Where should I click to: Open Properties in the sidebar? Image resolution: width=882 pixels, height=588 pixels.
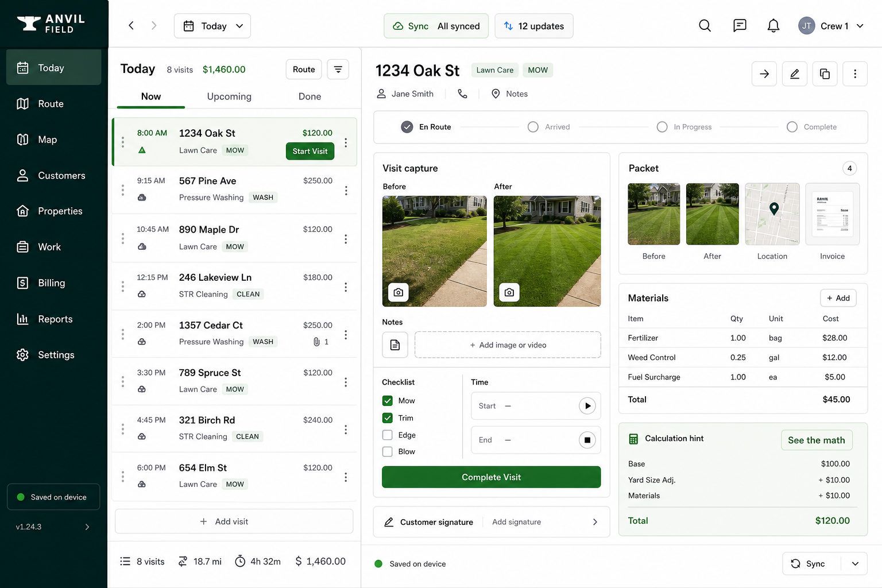[53, 211]
